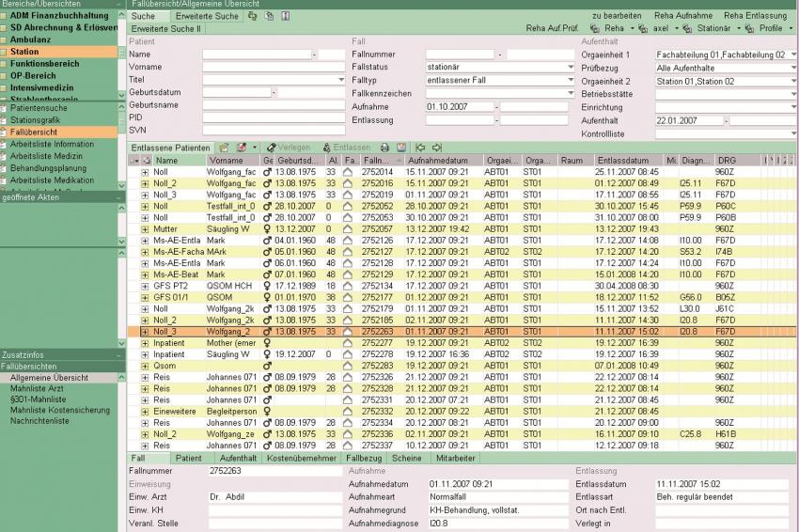Click the copy-pages icon in search toolbar
The width and height of the screenshot is (799, 532).
[x=269, y=16]
